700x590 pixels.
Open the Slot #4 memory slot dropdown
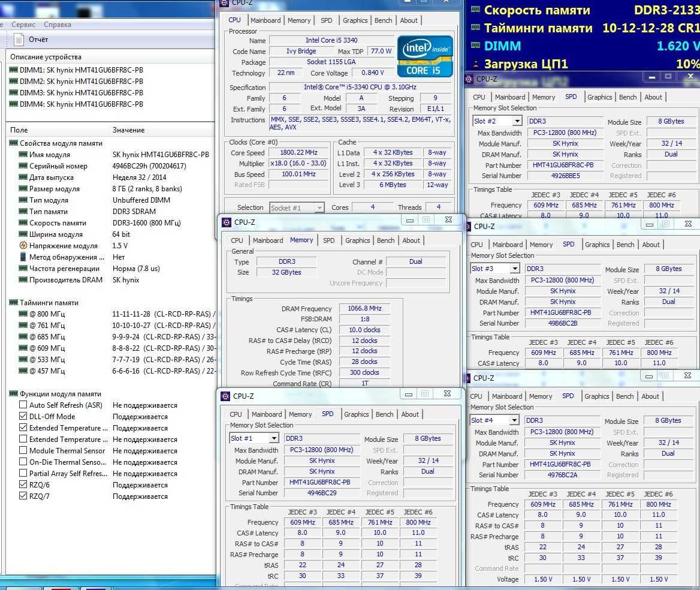514,420
